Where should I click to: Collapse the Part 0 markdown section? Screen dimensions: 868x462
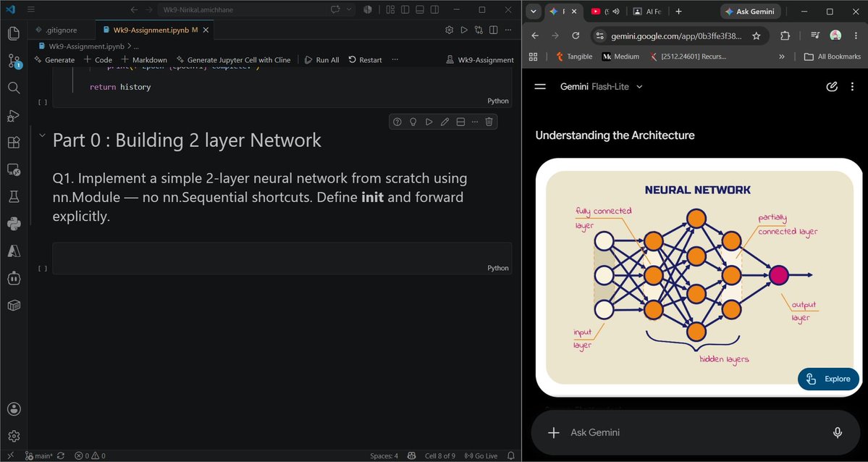click(x=42, y=135)
